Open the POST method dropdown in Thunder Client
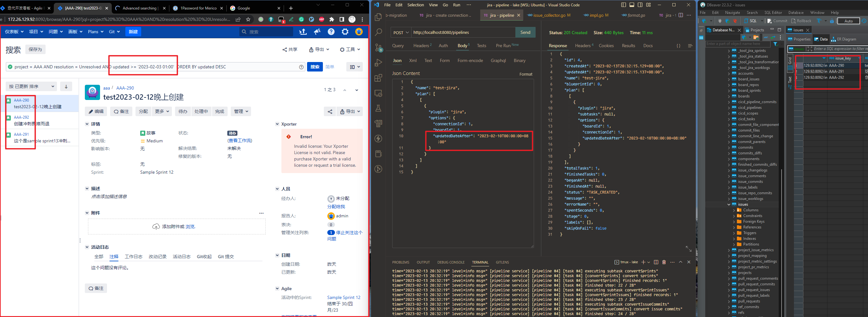 click(401, 32)
